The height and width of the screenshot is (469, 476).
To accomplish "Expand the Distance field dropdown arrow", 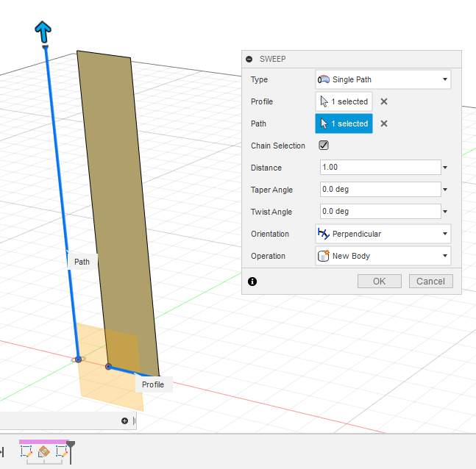I will 445,168.
